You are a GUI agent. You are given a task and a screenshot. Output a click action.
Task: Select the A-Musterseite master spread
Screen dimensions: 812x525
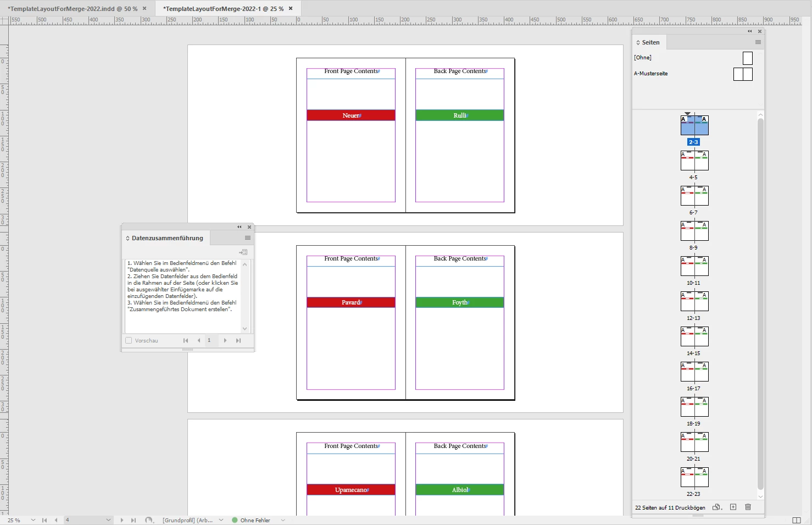pyautogui.click(x=743, y=74)
